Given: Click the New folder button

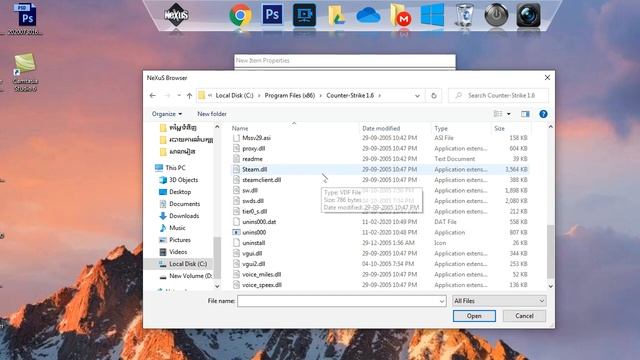Looking at the screenshot, I should 212,114.
